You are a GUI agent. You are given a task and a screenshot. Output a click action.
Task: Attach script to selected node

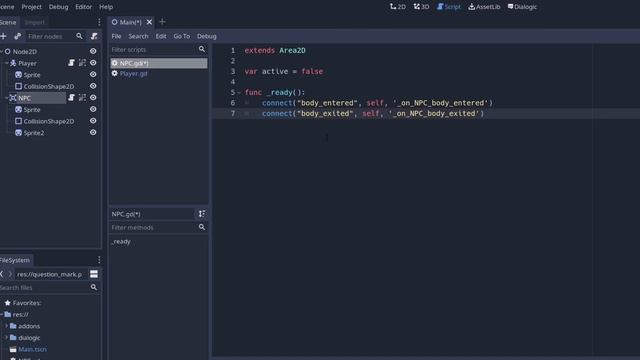click(94, 36)
